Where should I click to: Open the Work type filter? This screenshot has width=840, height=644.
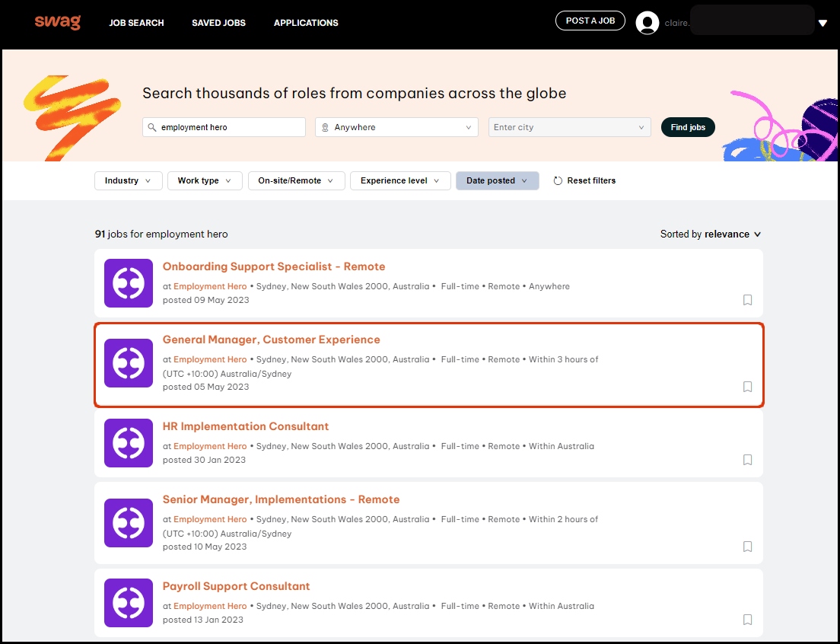[x=204, y=180]
